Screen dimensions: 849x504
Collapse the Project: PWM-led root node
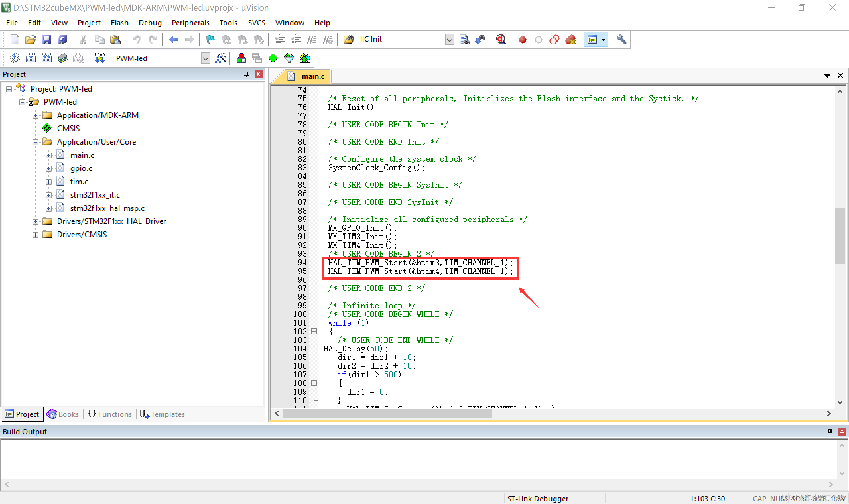[9, 89]
